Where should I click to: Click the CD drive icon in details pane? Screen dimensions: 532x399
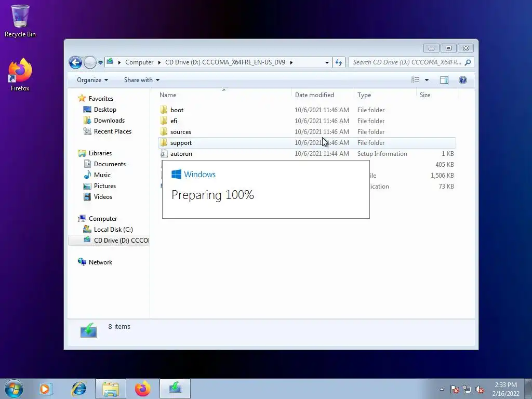tap(88, 330)
